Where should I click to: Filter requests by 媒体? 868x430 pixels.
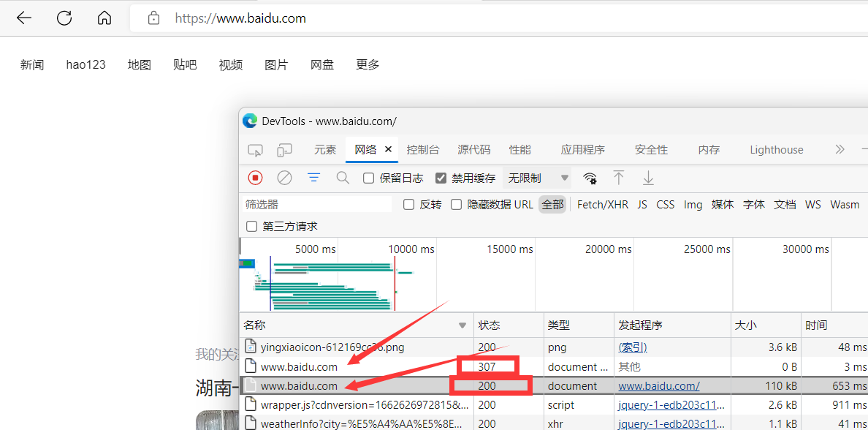[x=723, y=205]
